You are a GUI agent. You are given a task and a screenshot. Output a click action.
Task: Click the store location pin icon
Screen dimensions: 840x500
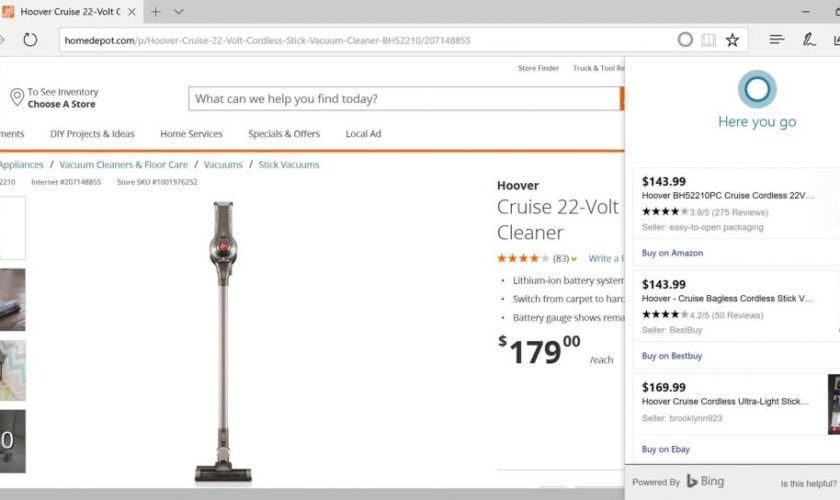(16, 97)
